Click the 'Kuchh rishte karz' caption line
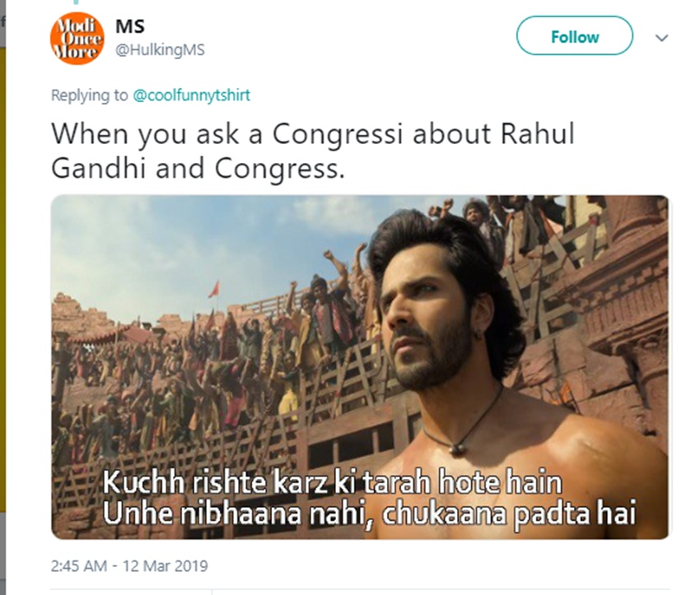The height and width of the screenshot is (595, 700). [332, 483]
